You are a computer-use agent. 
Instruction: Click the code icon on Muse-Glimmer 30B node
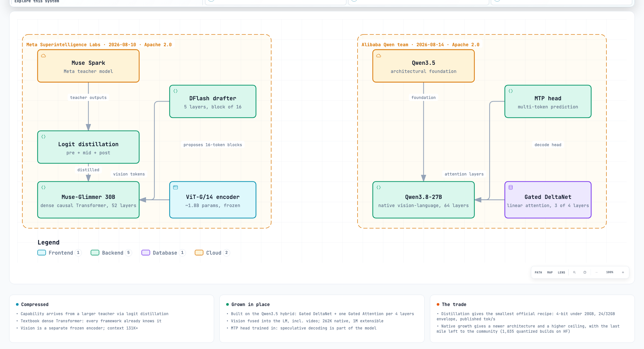coord(43,188)
